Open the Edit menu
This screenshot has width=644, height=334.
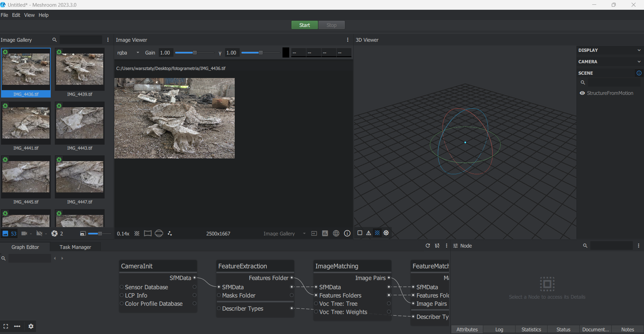[x=16, y=15]
